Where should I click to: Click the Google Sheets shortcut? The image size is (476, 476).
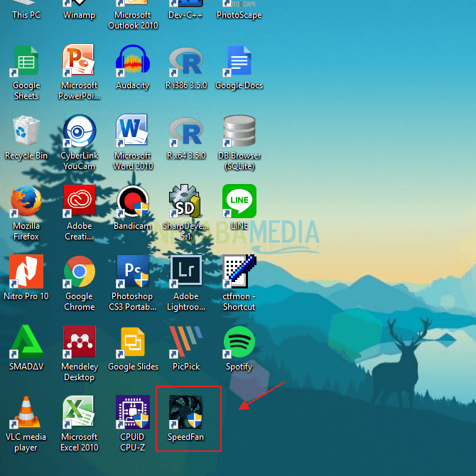26,61
